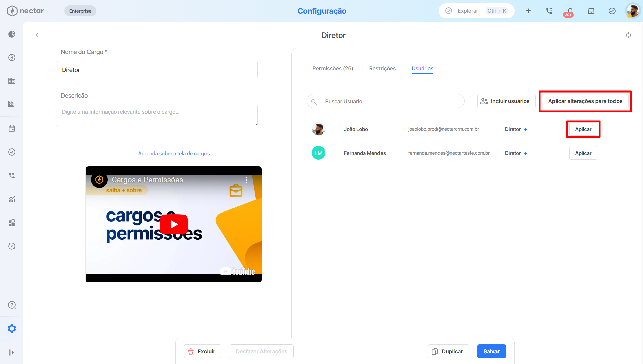Screen dimensions: 643x364
Task: Click Aplicar alterações para todos button
Action: (585, 101)
